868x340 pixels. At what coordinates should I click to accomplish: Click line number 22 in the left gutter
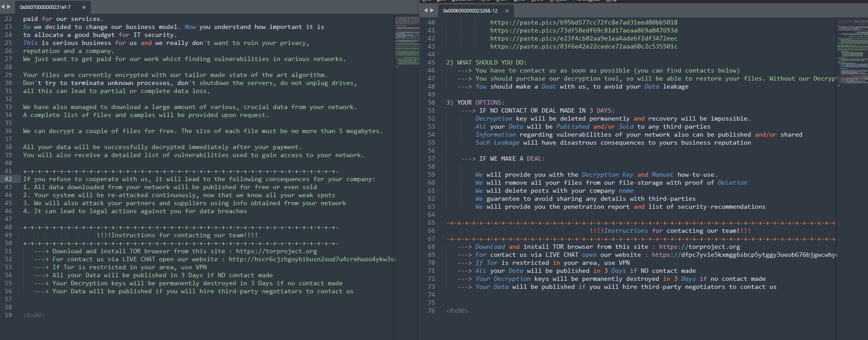click(8, 19)
